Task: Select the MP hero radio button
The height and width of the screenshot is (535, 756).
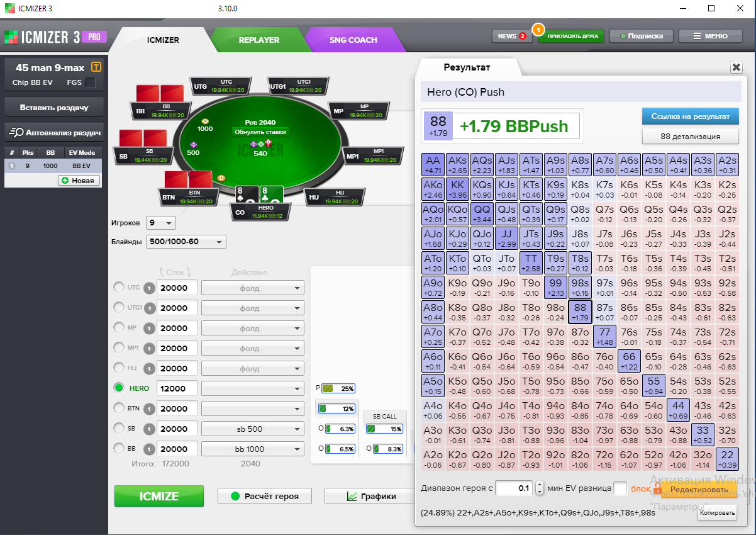Action: pos(118,327)
